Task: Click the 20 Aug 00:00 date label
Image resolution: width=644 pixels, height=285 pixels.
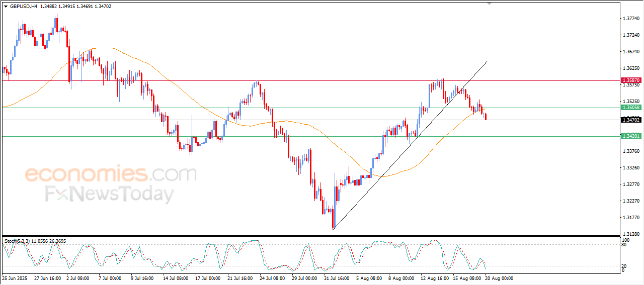Action: tap(499, 278)
